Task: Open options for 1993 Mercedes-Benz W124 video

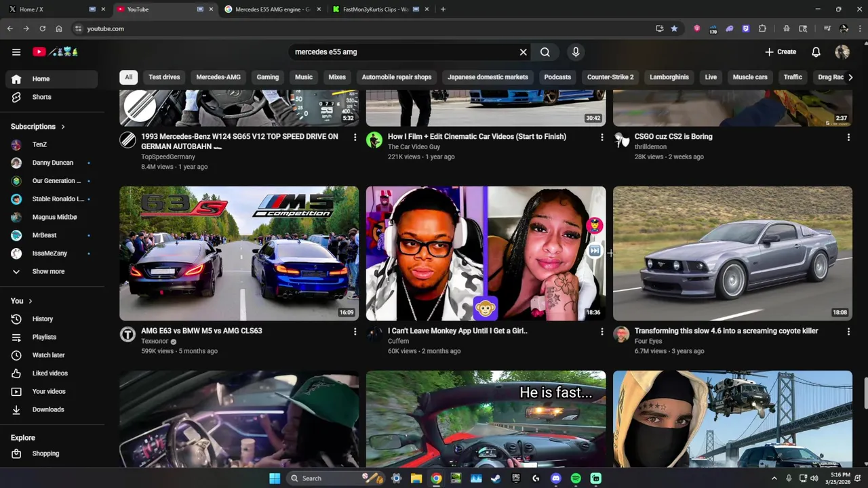Action: (355, 138)
